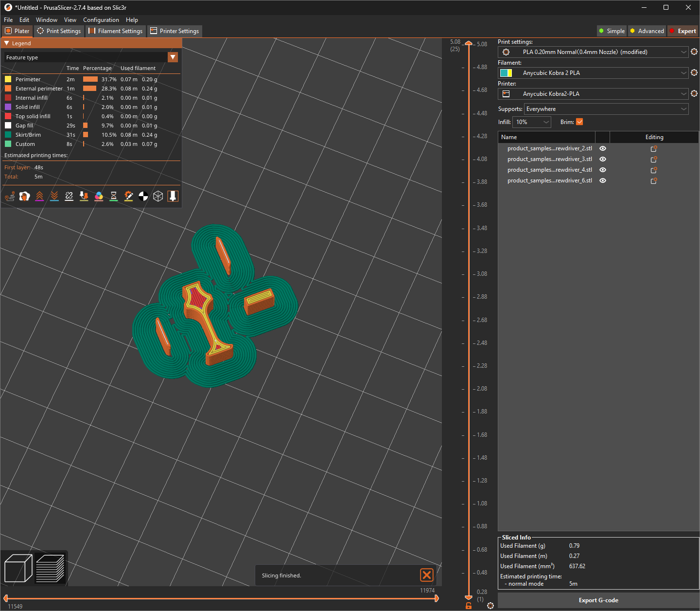This screenshot has width=700, height=611.
Task: Open Infill 10% dropdown
Action: [532, 122]
